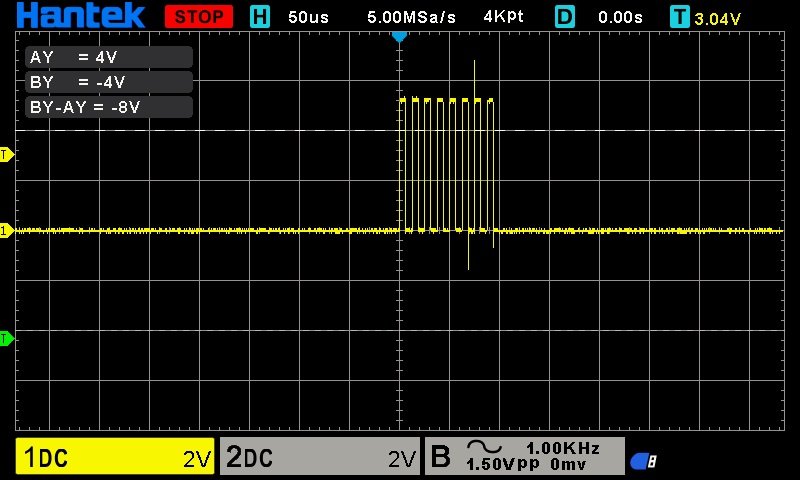Click the blue storage indicator icon
This screenshot has width=800, height=480.
pyautogui.click(x=643, y=461)
